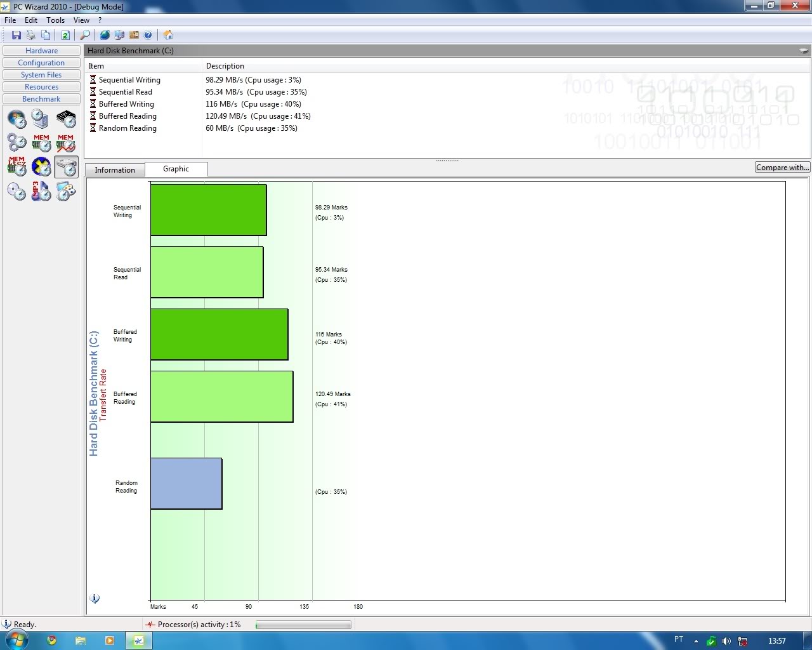
Task: Run the global performance benchmark with Windows logo
Action: (16, 118)
